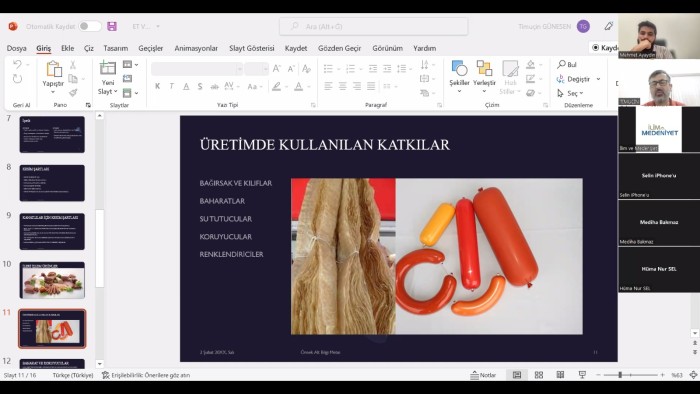Click the Bul find icon
700x394 pixels.
(562, 65)
